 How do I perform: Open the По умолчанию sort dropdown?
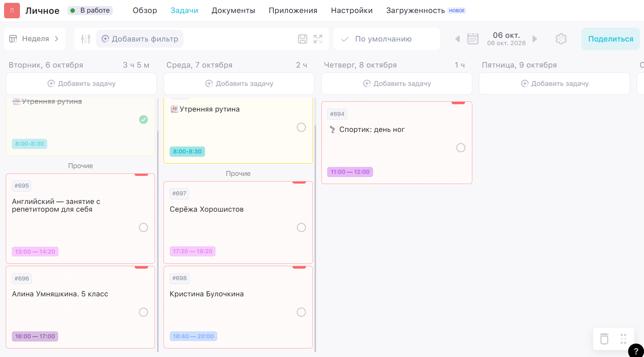(x=387, y=39)
